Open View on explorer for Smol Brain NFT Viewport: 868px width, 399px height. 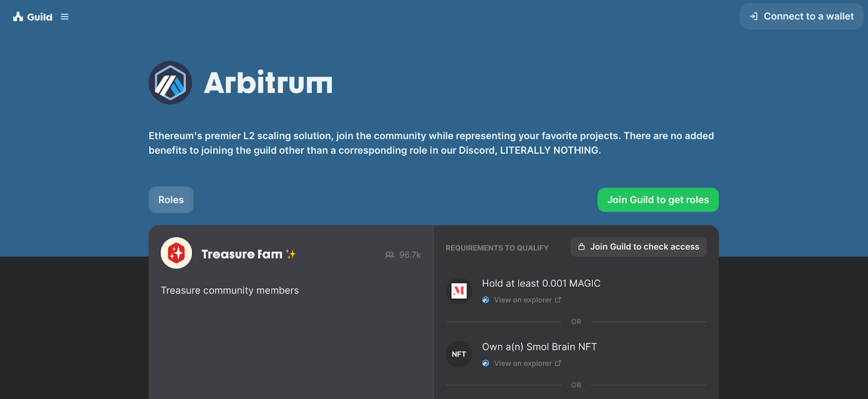(522, 363)
